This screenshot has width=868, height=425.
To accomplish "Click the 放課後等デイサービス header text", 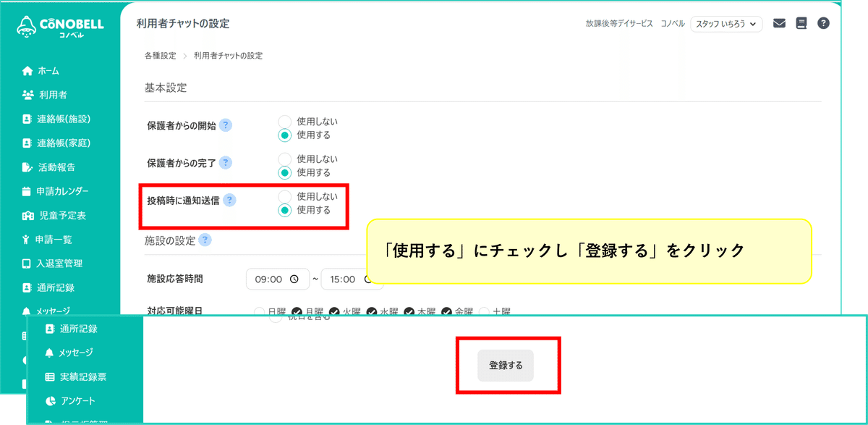I will pyautogui.click(x=619, y=24).
